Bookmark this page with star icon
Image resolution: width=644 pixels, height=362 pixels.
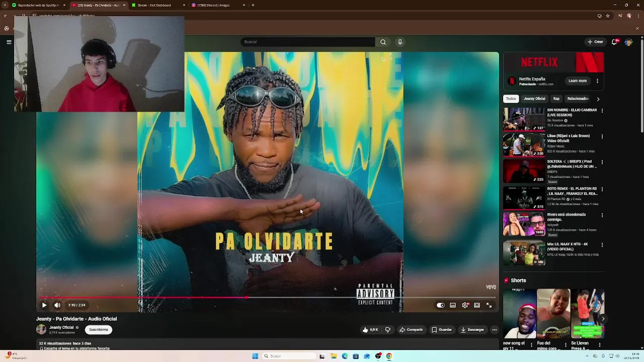coord(608,16)
